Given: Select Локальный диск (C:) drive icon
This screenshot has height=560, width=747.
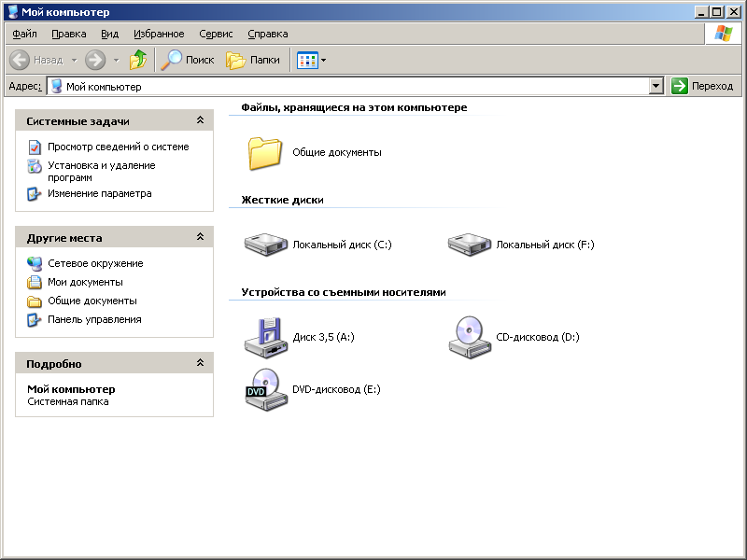Looking at the screenshot, I should 266,245.
